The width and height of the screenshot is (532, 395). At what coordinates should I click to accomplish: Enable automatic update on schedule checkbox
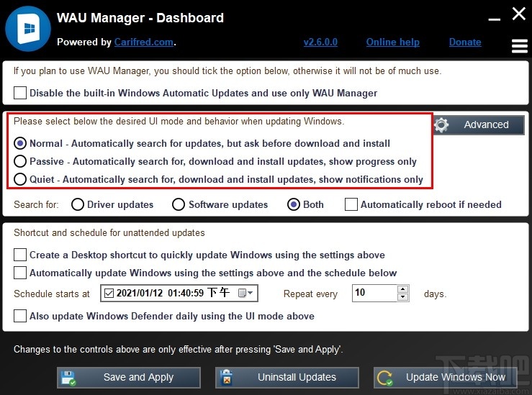tap(20, 273)
